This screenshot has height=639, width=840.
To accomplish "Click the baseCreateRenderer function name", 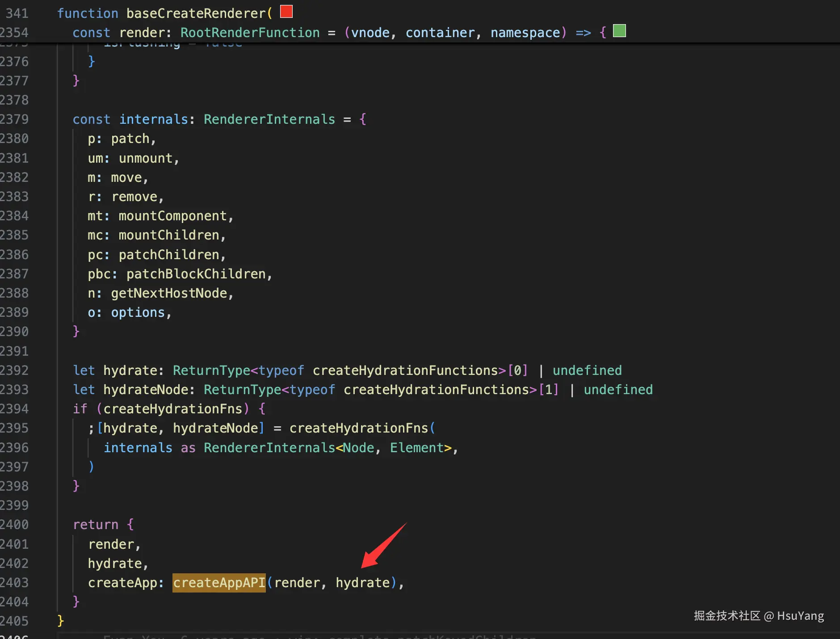I will pos(196,13).
